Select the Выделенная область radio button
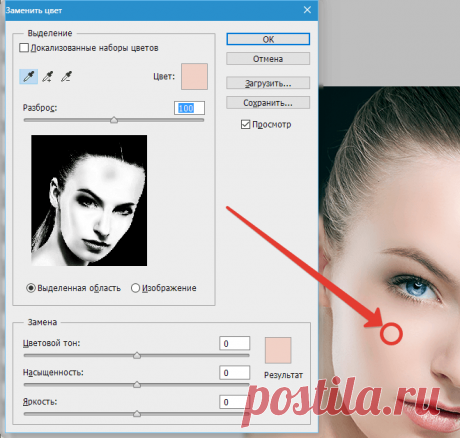 pyautogui.click(x=31, y=288)
